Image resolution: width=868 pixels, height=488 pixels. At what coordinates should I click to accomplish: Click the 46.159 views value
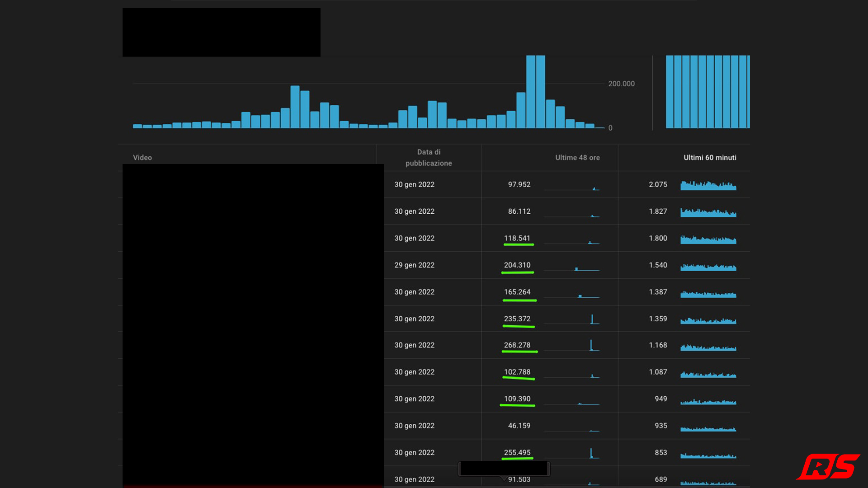coord(519,426)
